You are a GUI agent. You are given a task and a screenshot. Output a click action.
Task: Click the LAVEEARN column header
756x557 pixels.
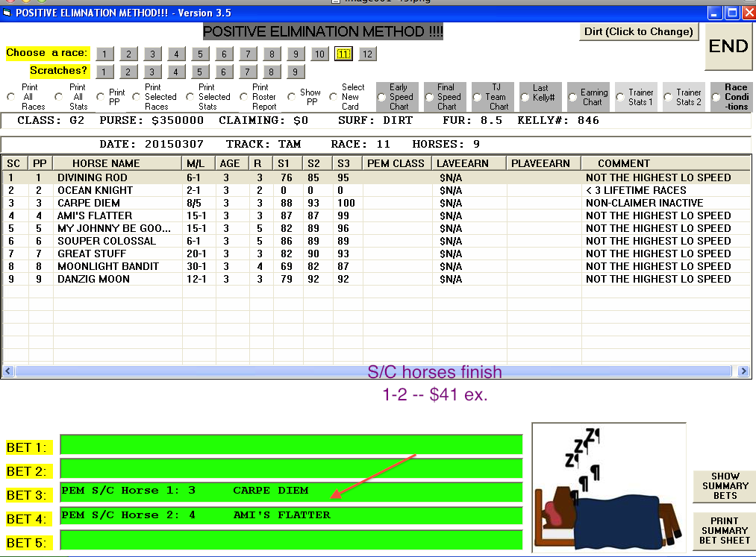pos(469,163)
